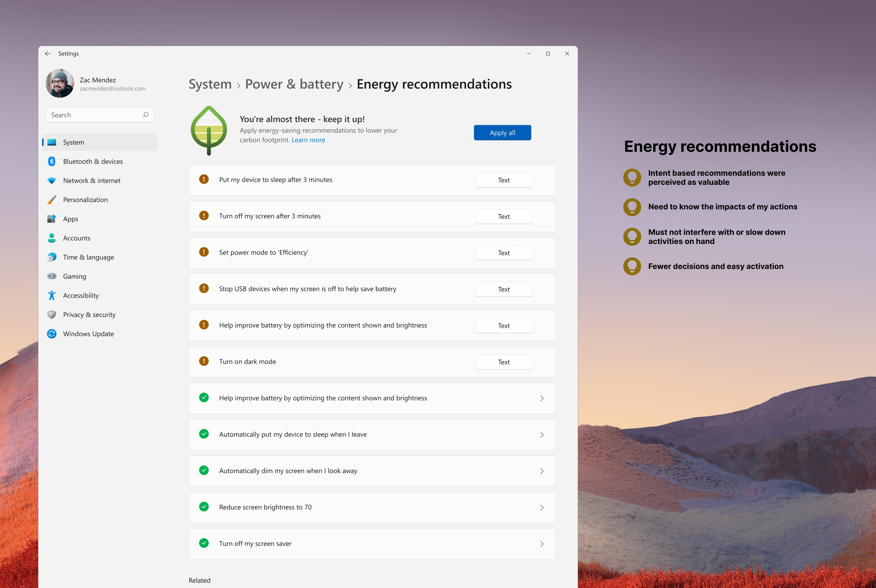Go to System in the breadcrumb

[x=210, y=84]
